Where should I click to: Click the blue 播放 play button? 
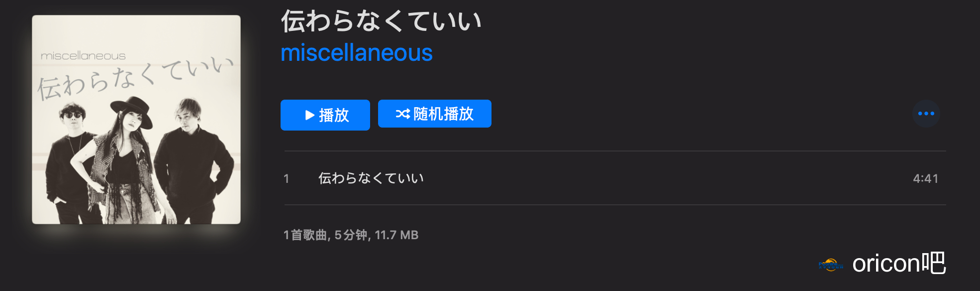325,115
